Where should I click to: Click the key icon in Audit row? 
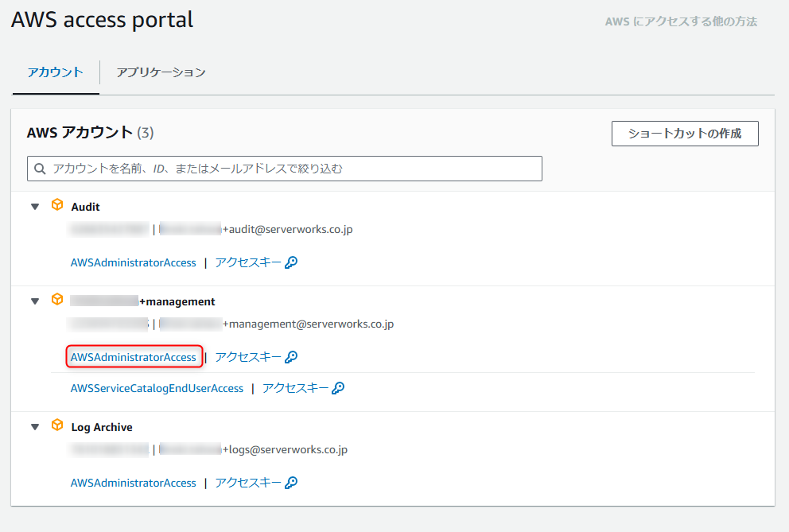pos(291,262)
